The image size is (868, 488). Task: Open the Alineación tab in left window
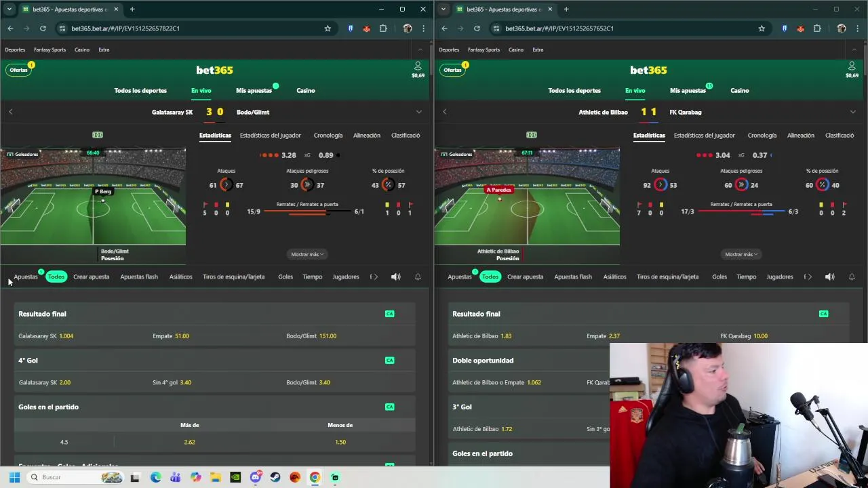(366, 135)
